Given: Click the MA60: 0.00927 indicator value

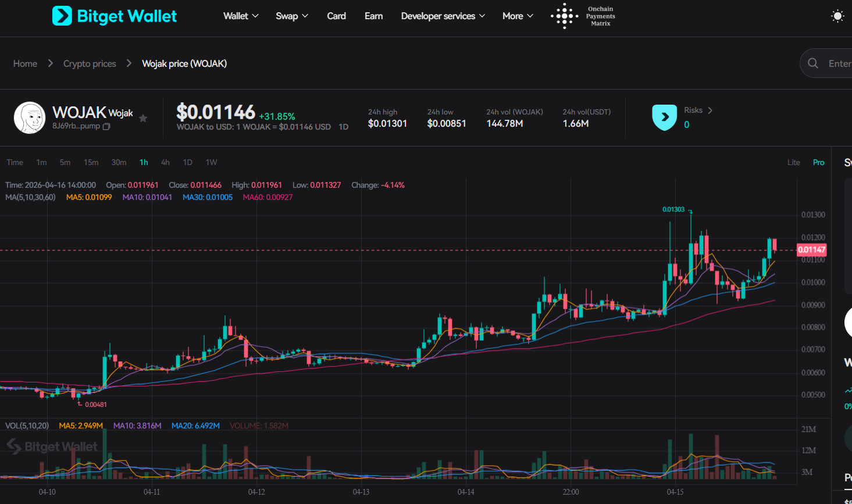Looking at the screenshot, I should pyautogui.click(x=268, y=197).
